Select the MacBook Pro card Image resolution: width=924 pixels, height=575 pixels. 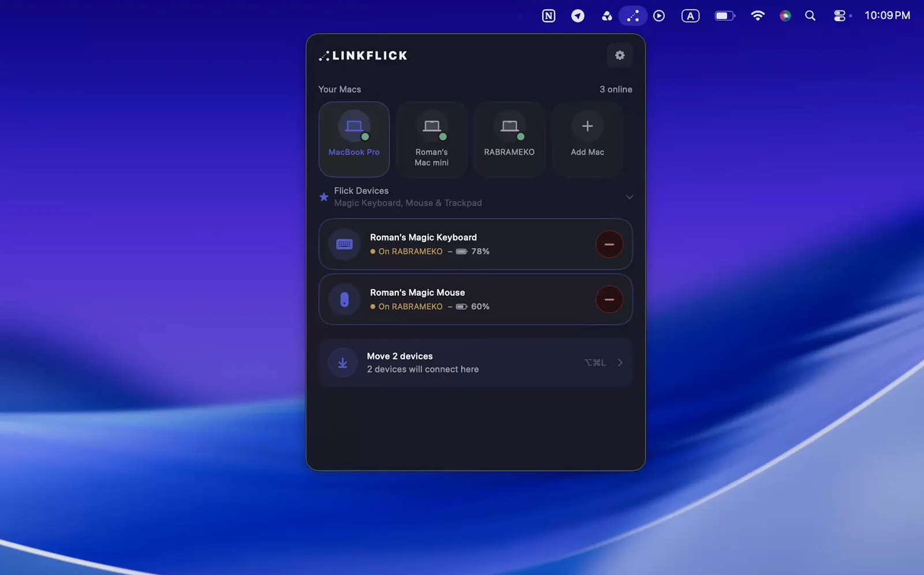pyautogui.click(x=354, y=139)
